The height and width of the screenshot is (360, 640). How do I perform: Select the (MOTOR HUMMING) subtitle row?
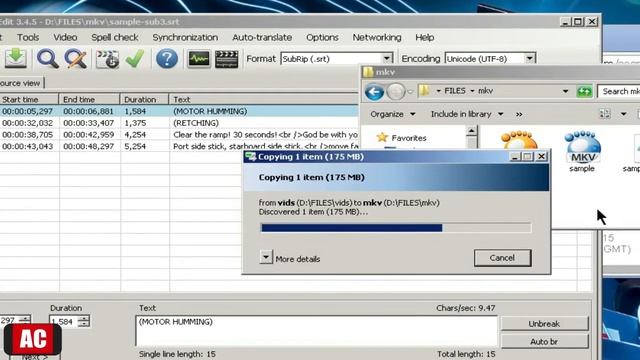point(179,111)
